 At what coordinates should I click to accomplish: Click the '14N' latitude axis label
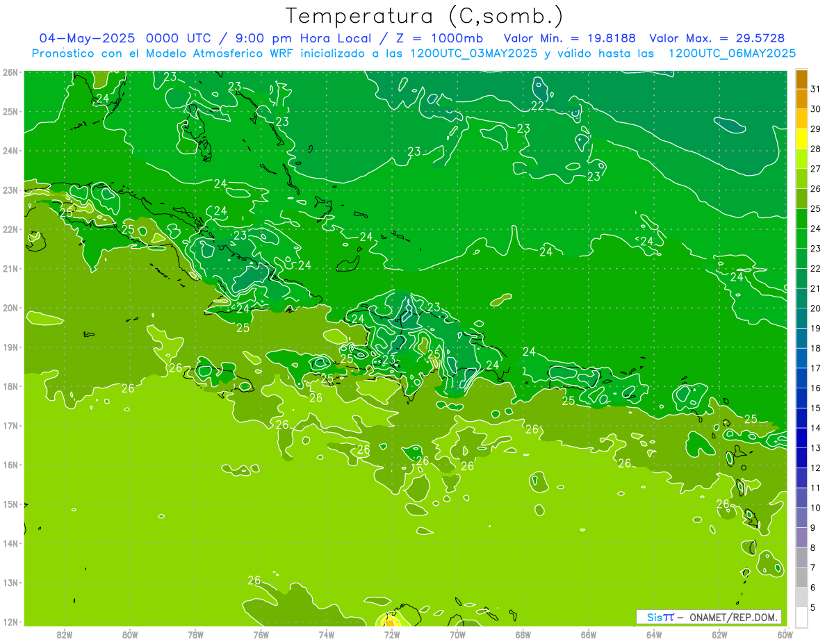10,543
